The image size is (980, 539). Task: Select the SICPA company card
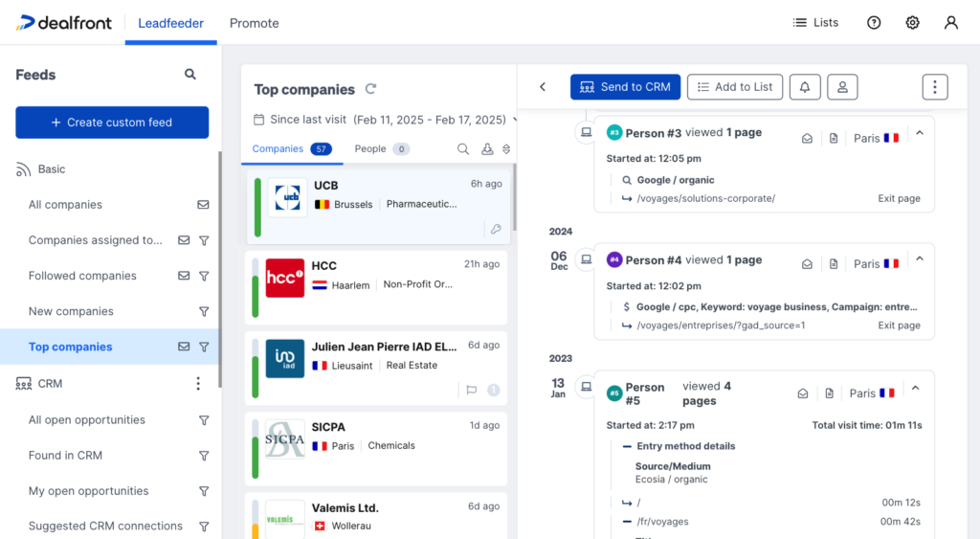(x=376, y=449)
